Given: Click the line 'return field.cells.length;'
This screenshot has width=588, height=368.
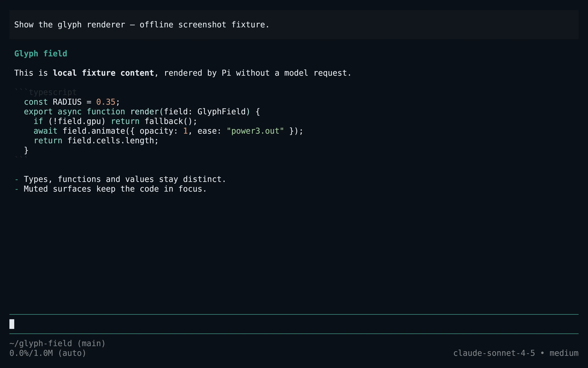Looking at the screenshot, I should [96, 141].
